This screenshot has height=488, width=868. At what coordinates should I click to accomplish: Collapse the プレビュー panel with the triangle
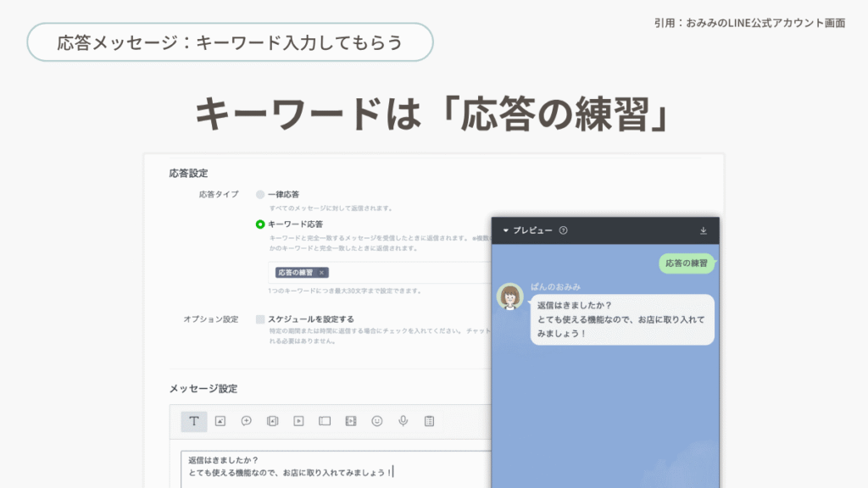(506, 230)
